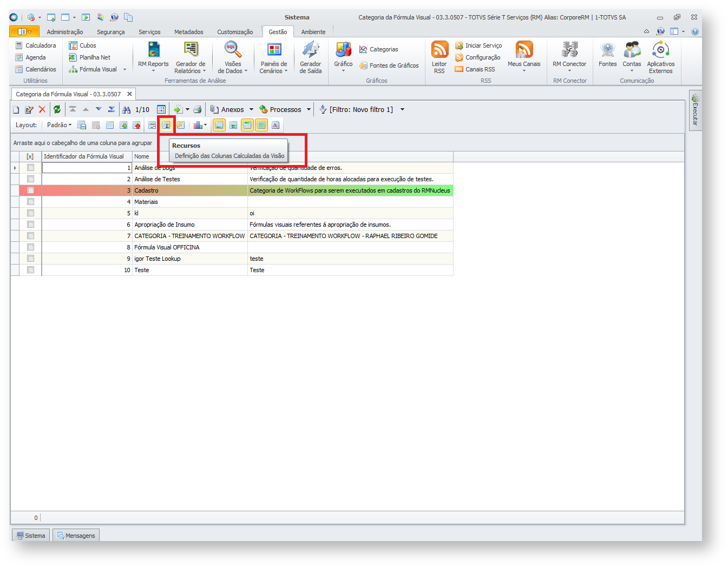
Task: Tick the checkbox for row 7 CATEGORIA - TREINAMENTO WORKFLOW
Action: tap(30, 236)
